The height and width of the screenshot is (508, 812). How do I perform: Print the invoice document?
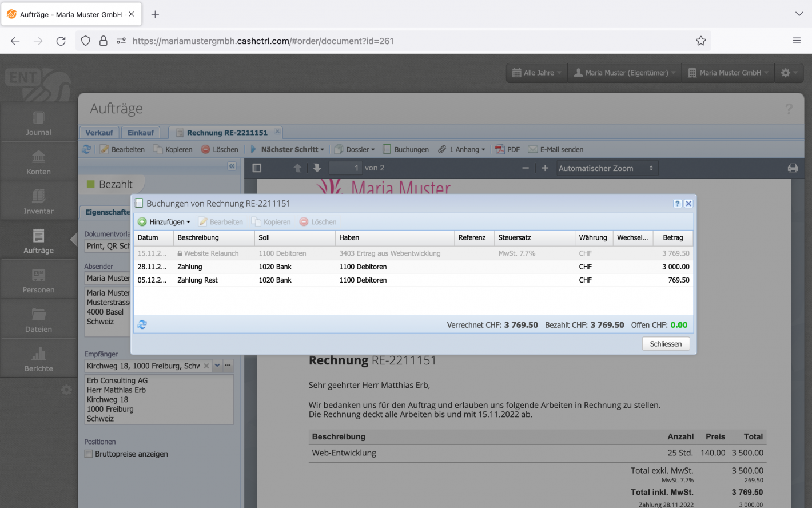(793, 168)
